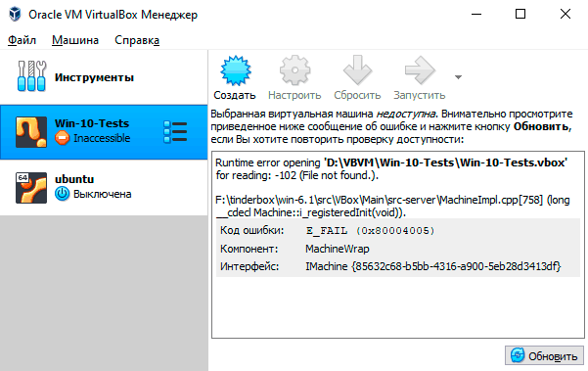This screenshot has width=588, height=371.
Task: Click the Интерфейс label
Action: pyautogui.click(x=249, y=266)
